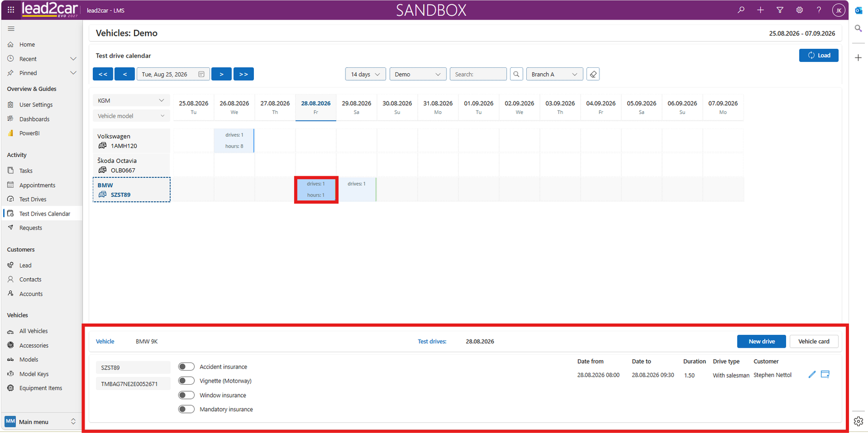This screenshot has width=868, height=433.
Task: Click the plus icon in purple header
Action: (761, 10)
